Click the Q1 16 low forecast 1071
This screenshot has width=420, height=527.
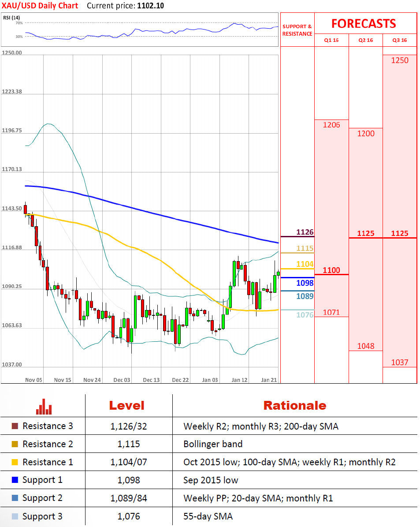click(331, 312)
